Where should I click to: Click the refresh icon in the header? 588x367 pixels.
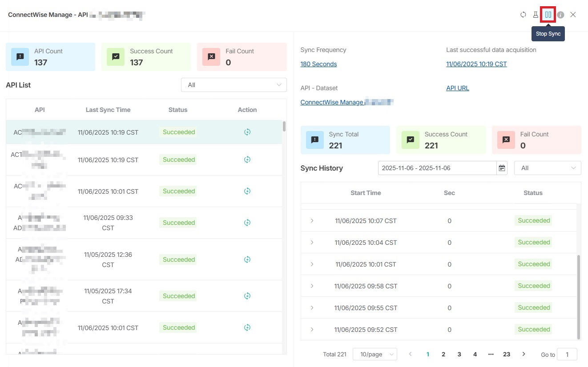[x=523, y=15]
